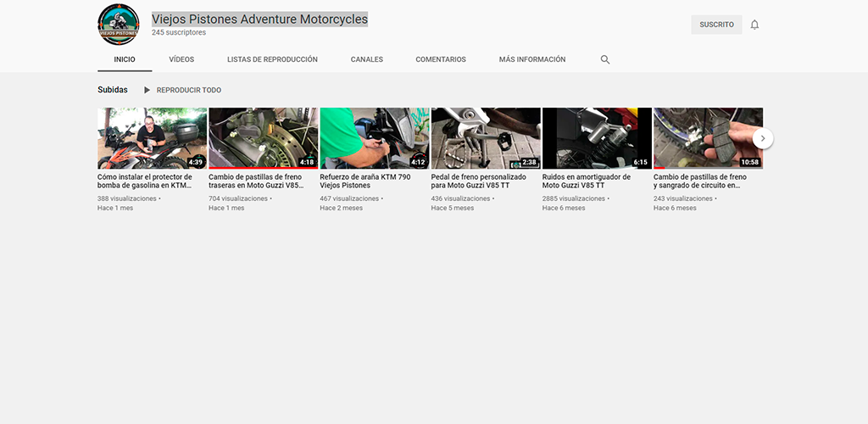This screenshot has height=424, width=868.
Task: Click the play triangle beside Reproducir todo
Action: click(147, 90)
